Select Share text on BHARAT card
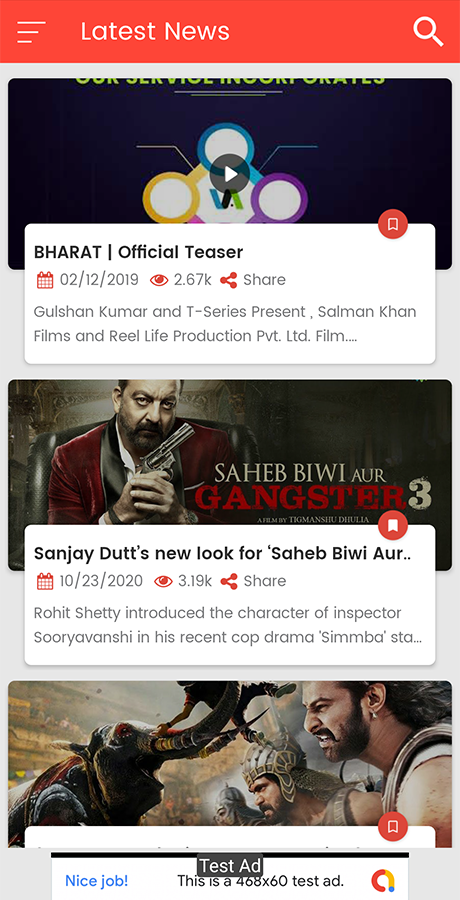The height and width of the screenshot is (900, 460). 264,280
